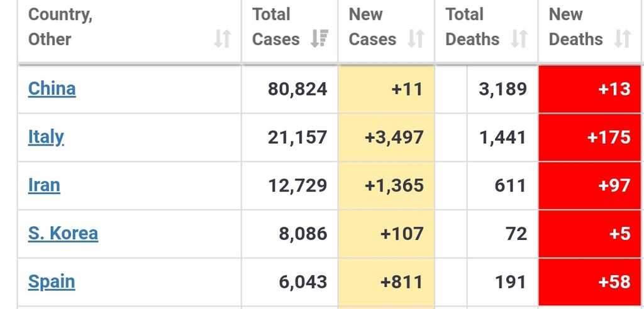This screenshot has height=309, width=644.
Task: Click Italy's red +175 new deaths cell
Action: click(590, 137)
